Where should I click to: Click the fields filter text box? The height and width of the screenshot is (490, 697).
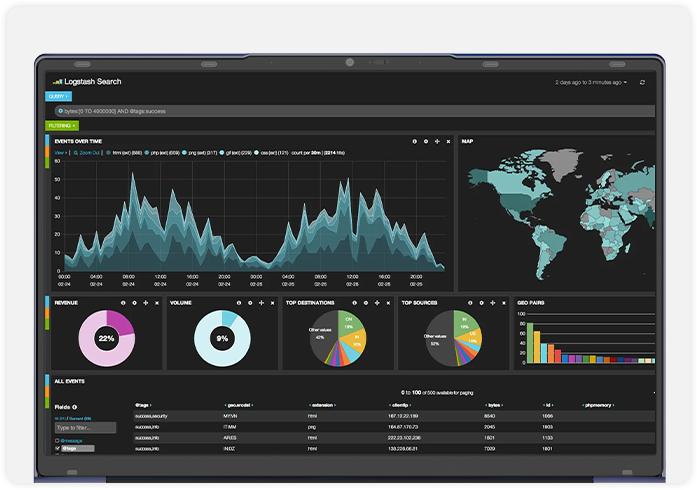tap(85, 428)
